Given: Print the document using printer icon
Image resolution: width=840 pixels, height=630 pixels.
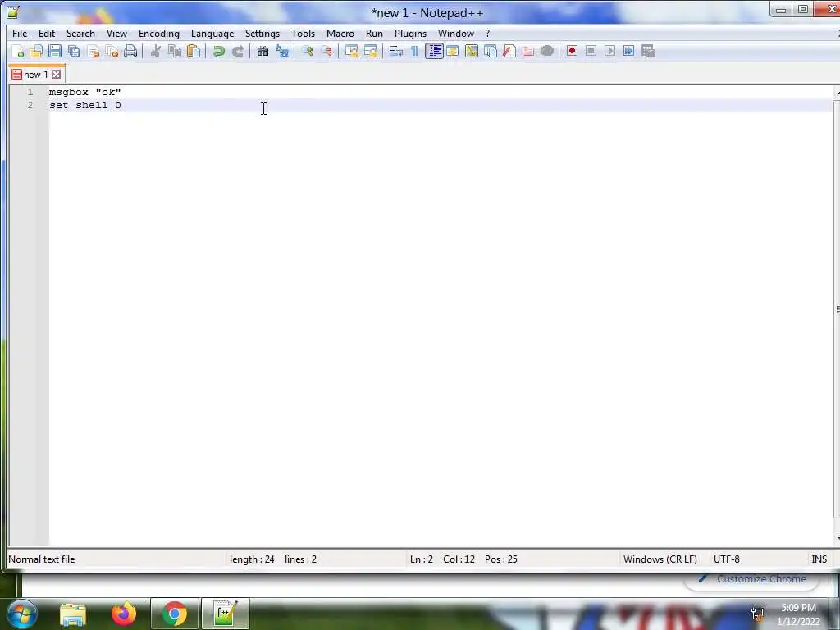Looking at the screenshot, I should [130, 52].
